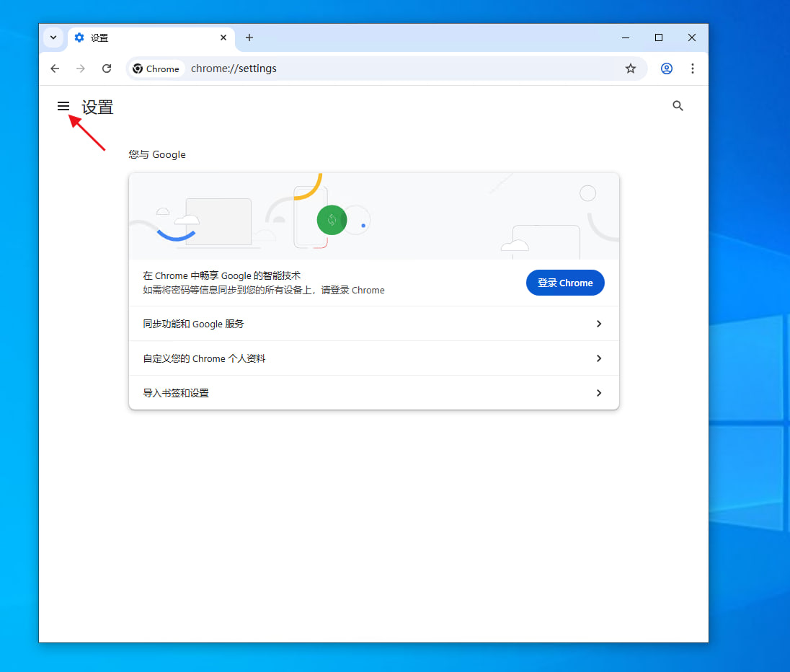Open a new tab with plus button
The image size is (790, 672).
(x=249, y=37)
